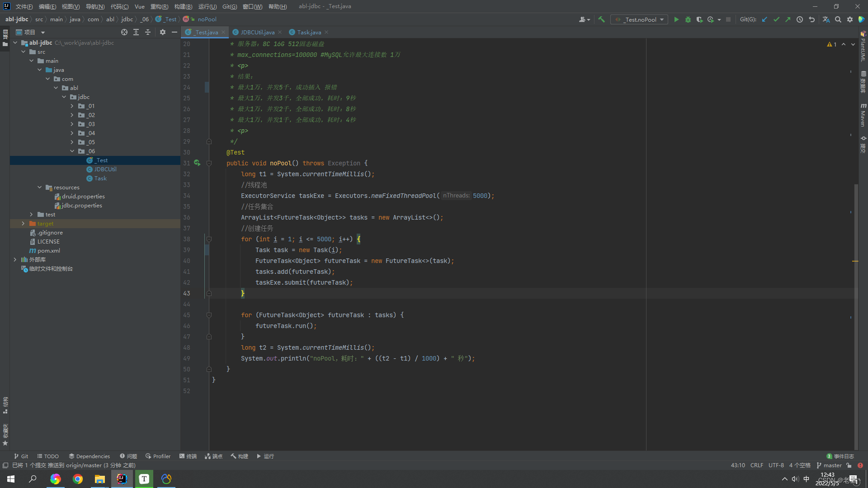Image resolution: width=868 pixels, height=488 pixels.
Task: Toggle the 运行 run tool window
Action: pos(265,456)
